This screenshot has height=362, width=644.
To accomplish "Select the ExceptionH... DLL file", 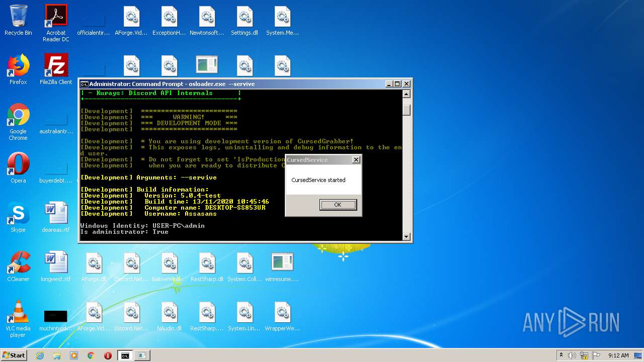I will coord(169,21).
